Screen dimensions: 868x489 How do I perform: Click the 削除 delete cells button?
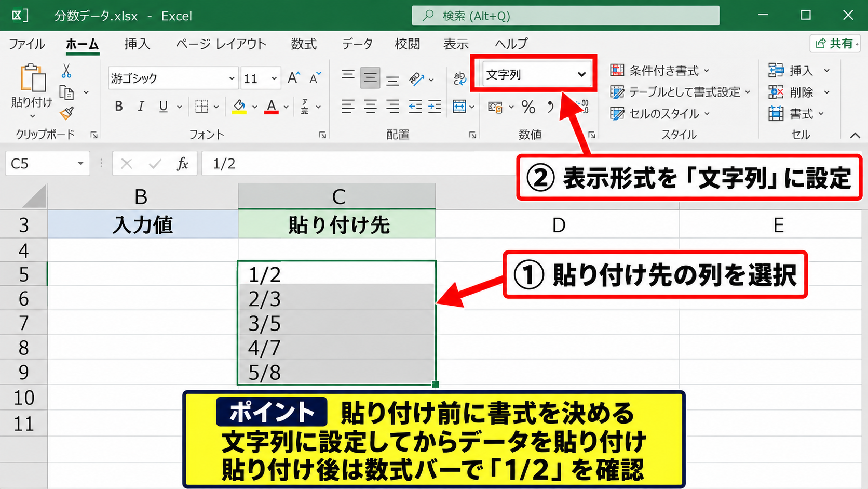[x=798, y=92]
